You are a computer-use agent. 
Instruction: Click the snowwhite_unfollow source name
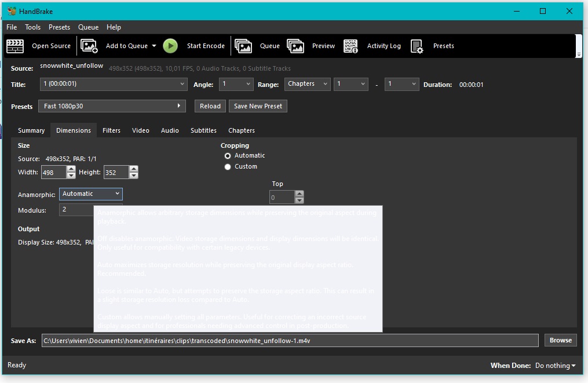tap(72, 65)
